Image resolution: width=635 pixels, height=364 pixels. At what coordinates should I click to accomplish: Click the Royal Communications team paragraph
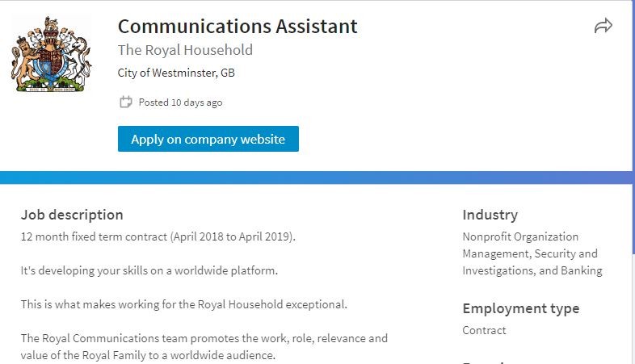coord(204,346)
